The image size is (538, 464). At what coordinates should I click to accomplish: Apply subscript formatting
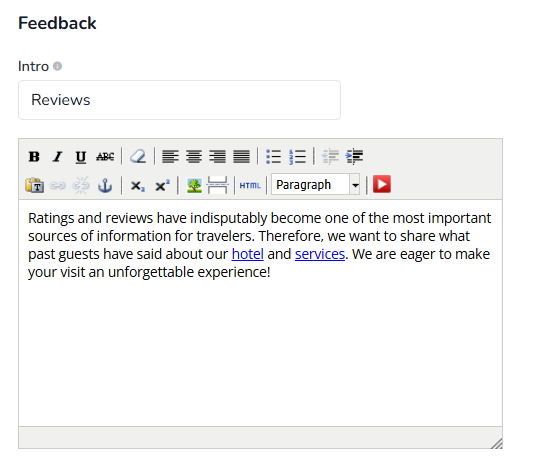tap(138, 185)
